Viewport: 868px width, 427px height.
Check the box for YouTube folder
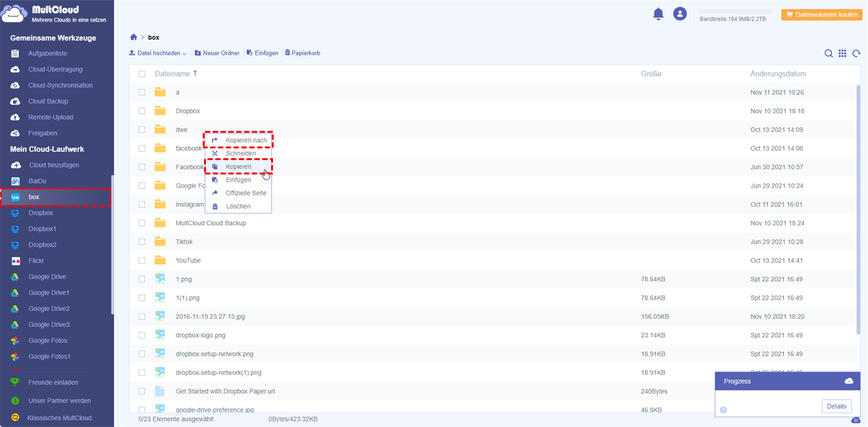point(142,260)
